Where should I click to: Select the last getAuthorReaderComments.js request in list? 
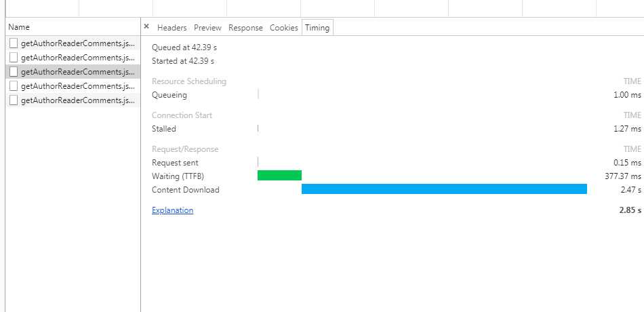(x=73, y=100)
